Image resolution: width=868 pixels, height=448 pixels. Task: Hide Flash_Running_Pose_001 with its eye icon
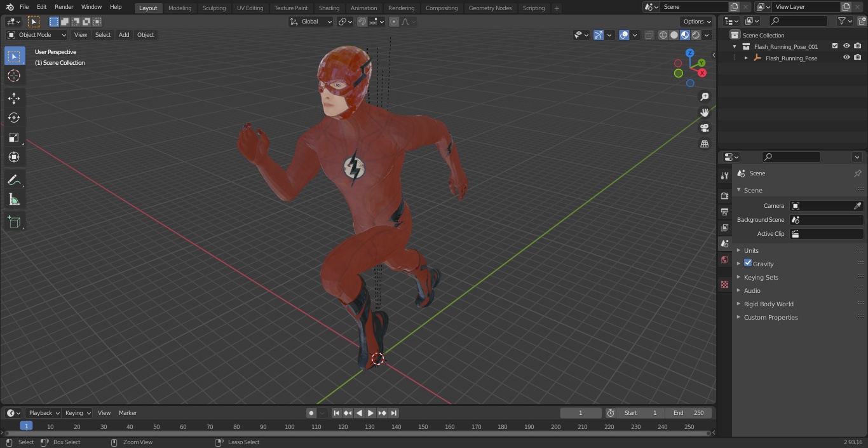coord(846,46)
